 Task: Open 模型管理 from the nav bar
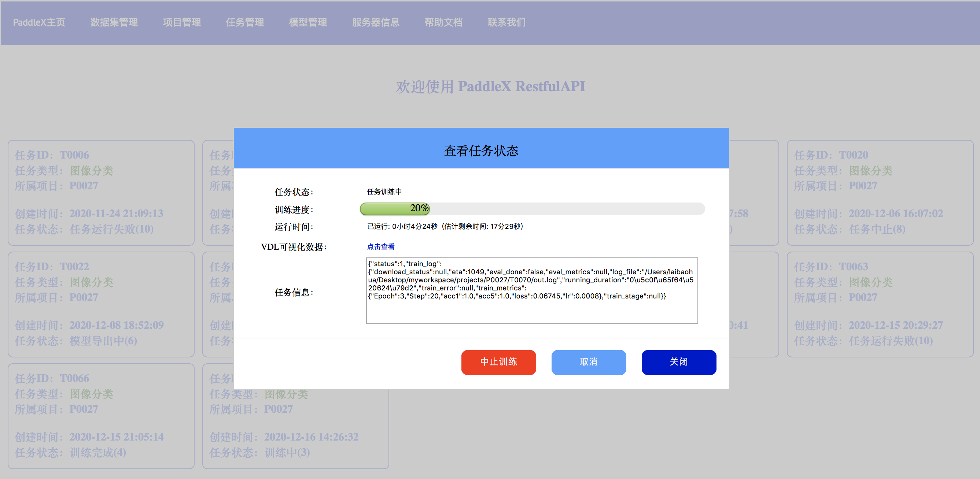click(308, 22)
